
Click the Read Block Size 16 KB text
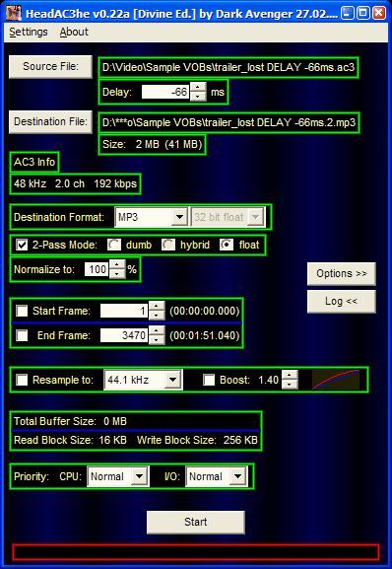tap(70, 440)
